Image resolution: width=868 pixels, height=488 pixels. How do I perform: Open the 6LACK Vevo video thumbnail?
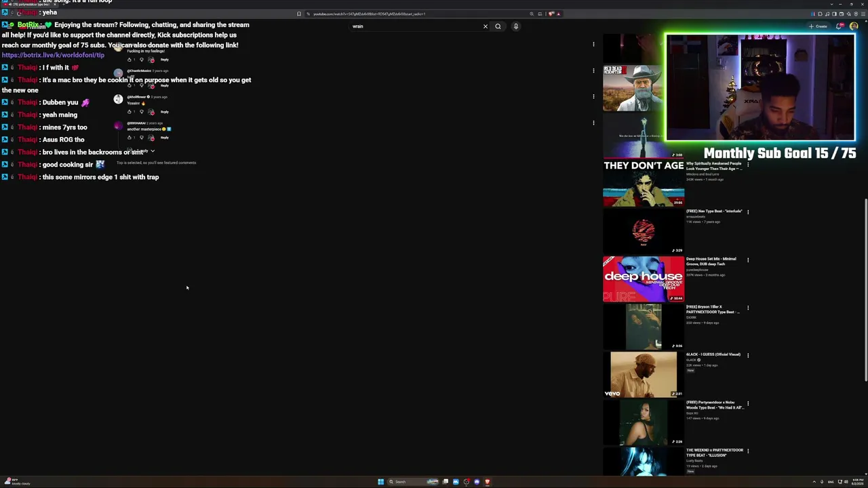(x=644, y=374)
